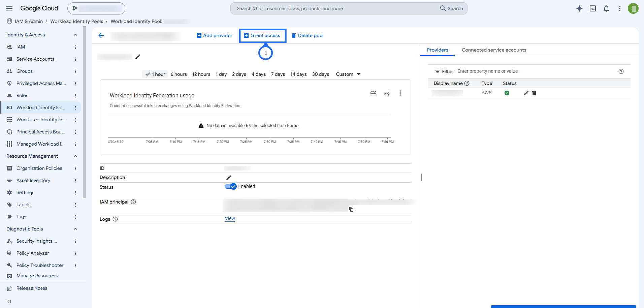Toggle the pool Status Enabled switch
This screenshot has height=308, width=644.
pos(231,186)
